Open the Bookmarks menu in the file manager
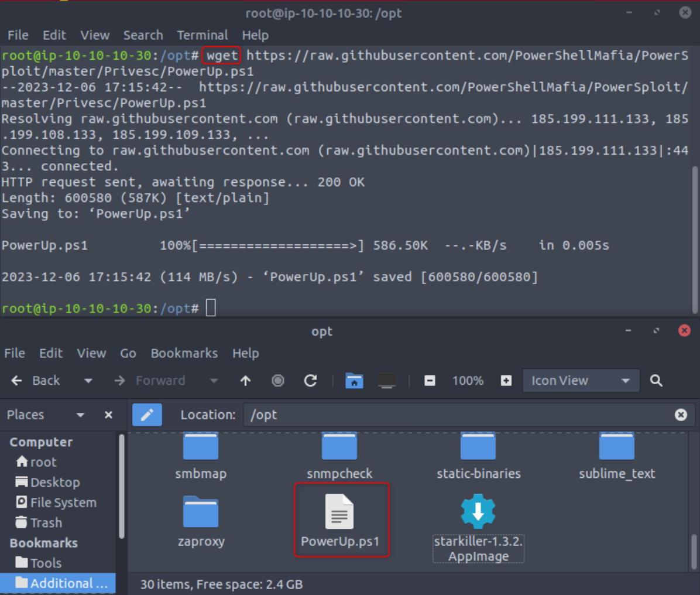Image resolution: width=700 pixels, height=595 pixels. point(184,353)
